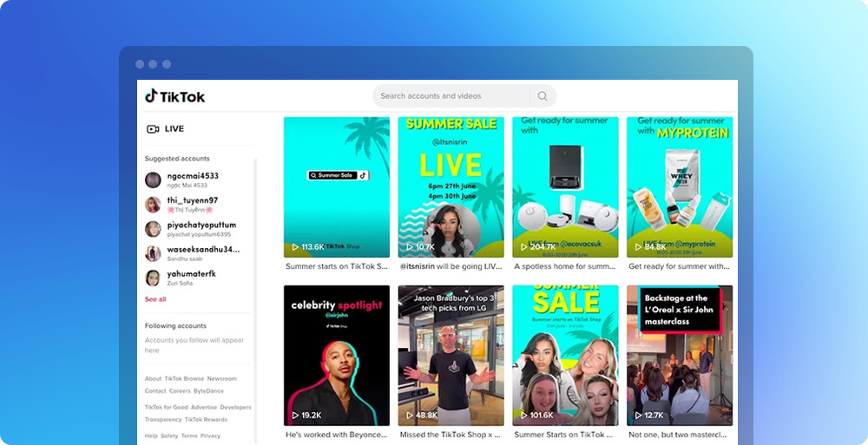868x445 pixels.
Task: Click play icon beside 84.8K views
Action: (x=638, y=247)
